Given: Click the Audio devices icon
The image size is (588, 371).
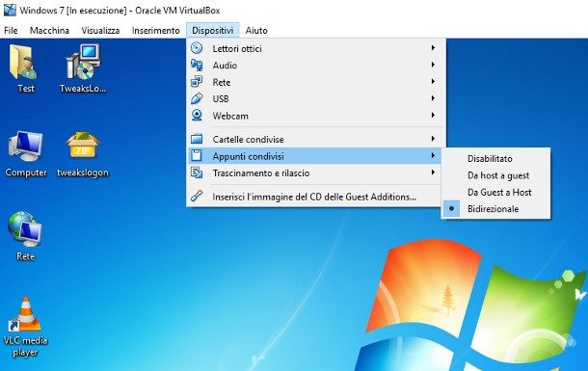Looking at the screenshot, I should (197, 66).
